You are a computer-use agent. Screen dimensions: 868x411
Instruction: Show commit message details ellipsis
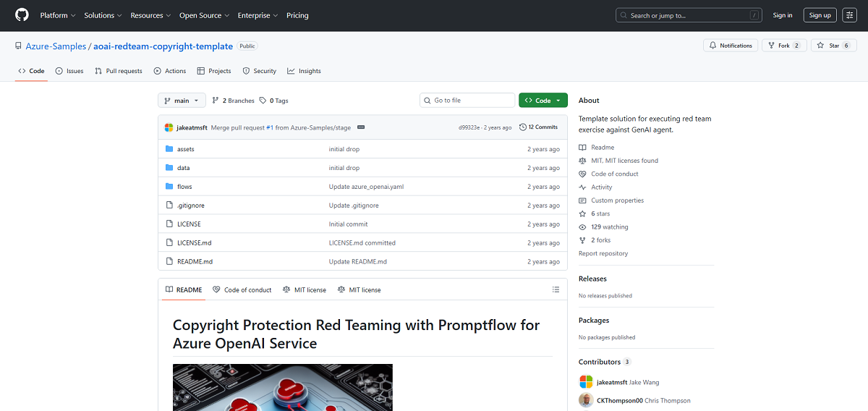[x=361, y=127]
